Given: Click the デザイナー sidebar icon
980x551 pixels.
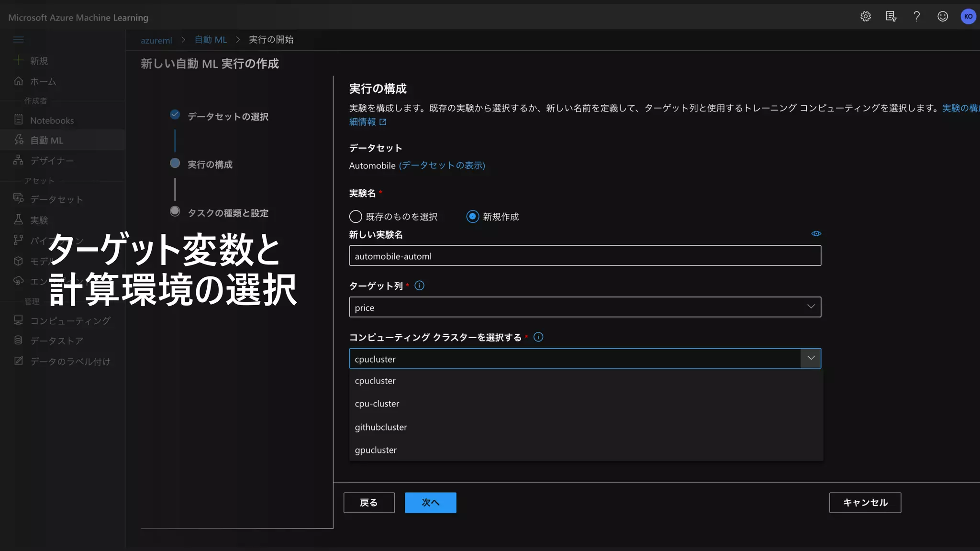Looking at the screenshot, I should click(x=18, y=160).
